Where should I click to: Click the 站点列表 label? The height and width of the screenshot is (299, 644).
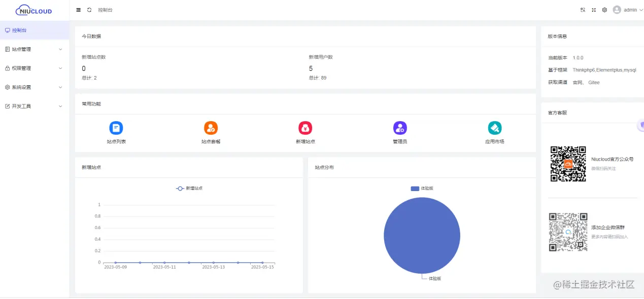click(x=116, y=142)
